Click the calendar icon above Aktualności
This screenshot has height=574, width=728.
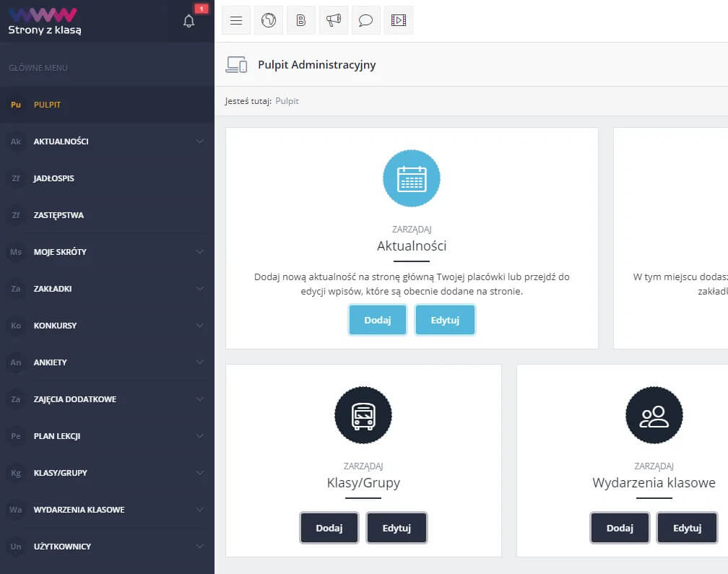[412, 178]
